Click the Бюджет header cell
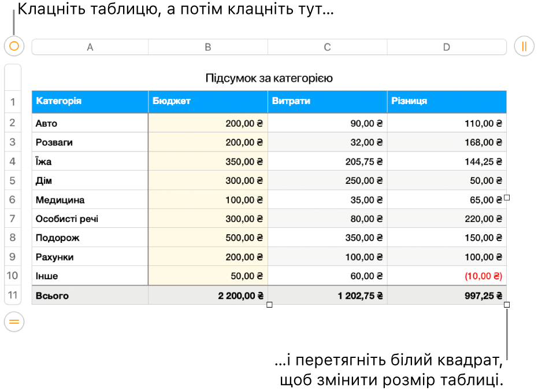This screenshot has width=538, height=392. point(208,102)
